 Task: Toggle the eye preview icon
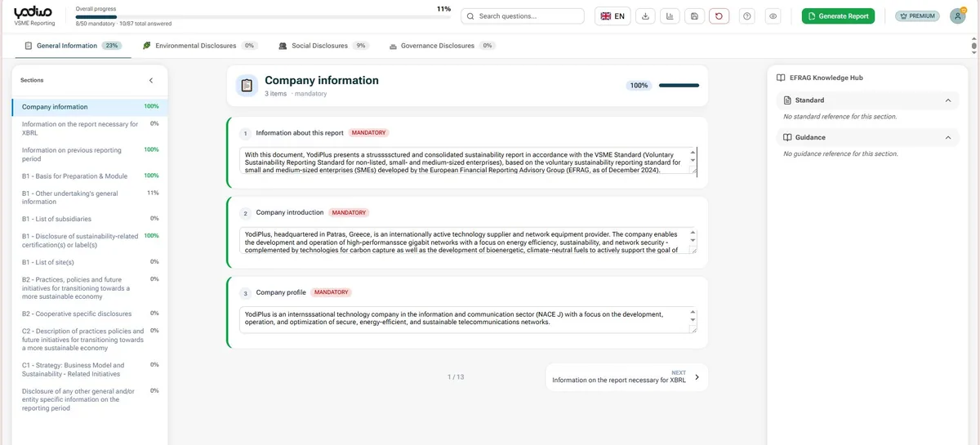773,16
